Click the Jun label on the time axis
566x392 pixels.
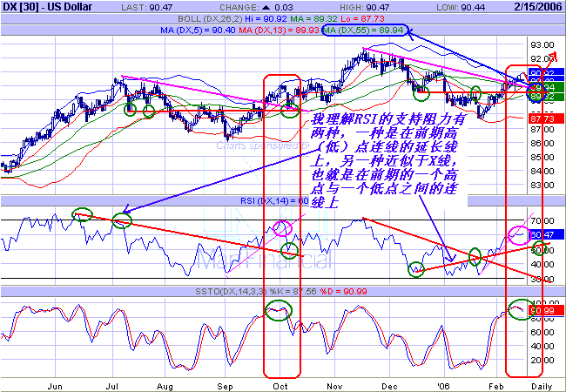point(55,386)
